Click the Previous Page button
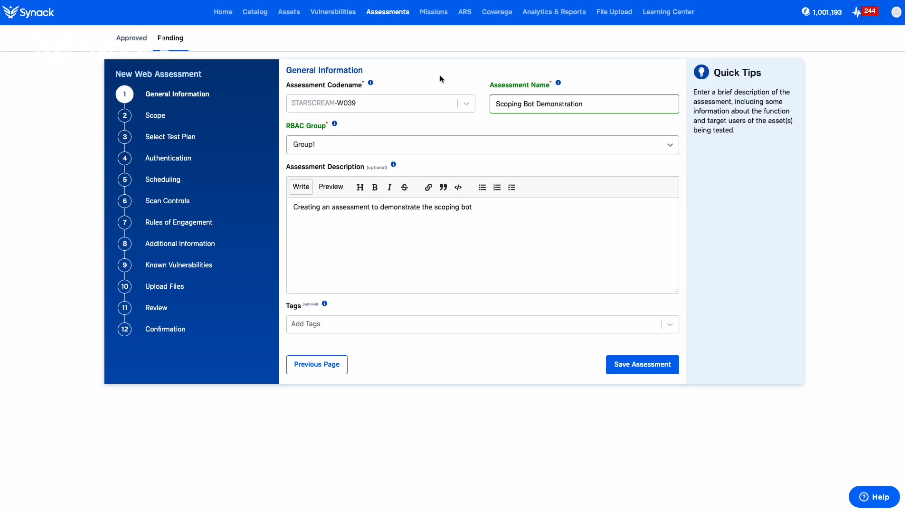Screen dimensions: 905x509 (317, 365)
